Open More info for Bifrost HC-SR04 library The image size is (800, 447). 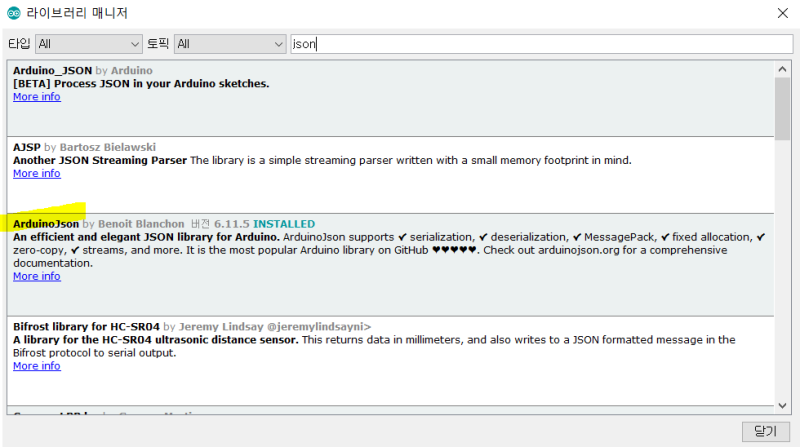tap(37, 366)
